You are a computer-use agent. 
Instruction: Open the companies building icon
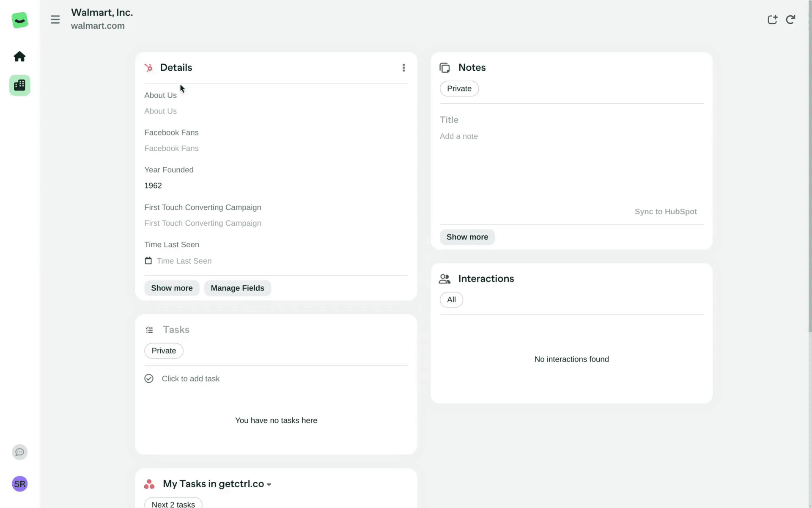click(x=19, y=85)
